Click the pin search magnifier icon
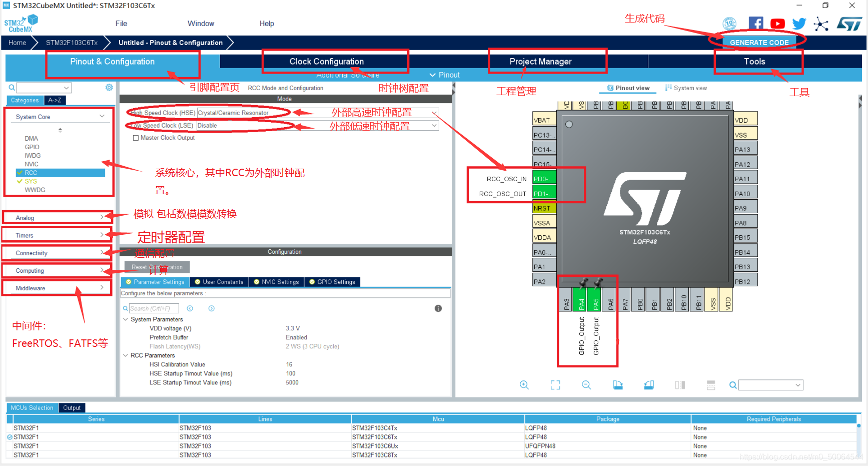The image size is (868, 466). 733,385
